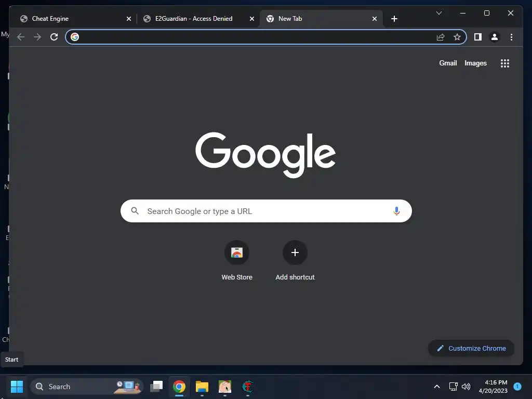Screen dimensions: 532x399
Task: Go forward with the browser forward arrow
Action: tap(37, 37)
